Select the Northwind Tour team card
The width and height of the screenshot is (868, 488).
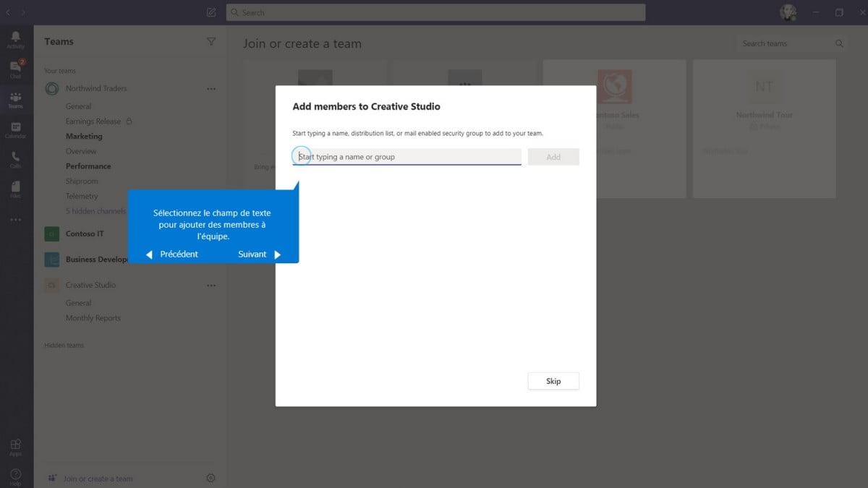point(765,129)
